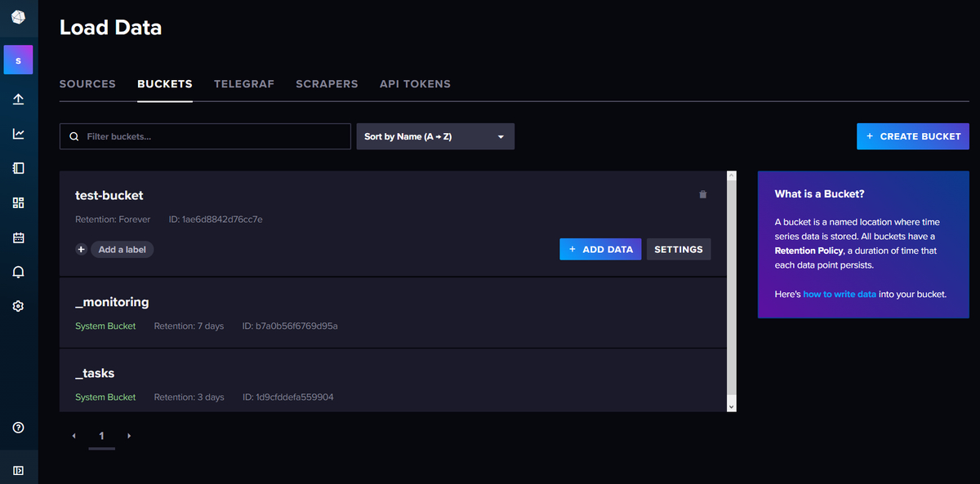Open the Tasks calendar icon
Image resolution: width=980 pixels, height=484 pixels.
click(x=18, y=238)
